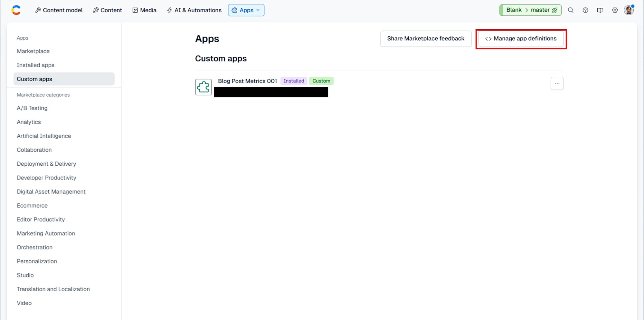Open the Orchestration category

coord(35,247)
